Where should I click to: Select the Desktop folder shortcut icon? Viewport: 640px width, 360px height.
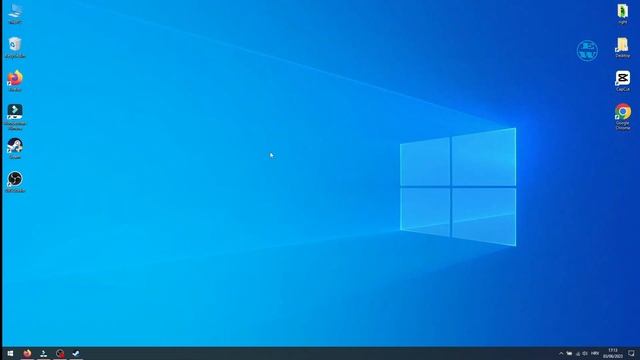click(x=622, y=47)
